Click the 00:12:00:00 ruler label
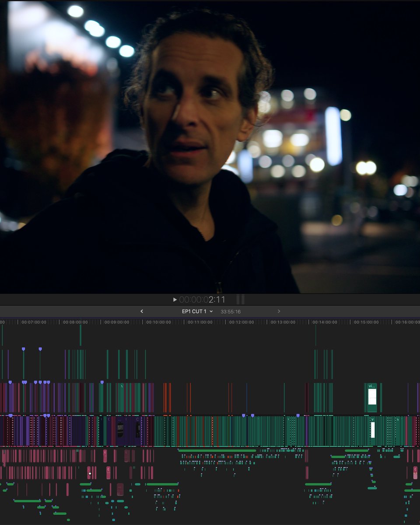Image resolution: width=420 pixels, height=525 pixels. (241, 322)
